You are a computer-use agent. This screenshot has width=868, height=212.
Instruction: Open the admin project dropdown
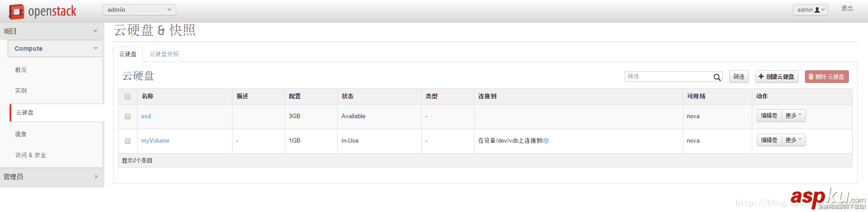click(x=139, y=10)
